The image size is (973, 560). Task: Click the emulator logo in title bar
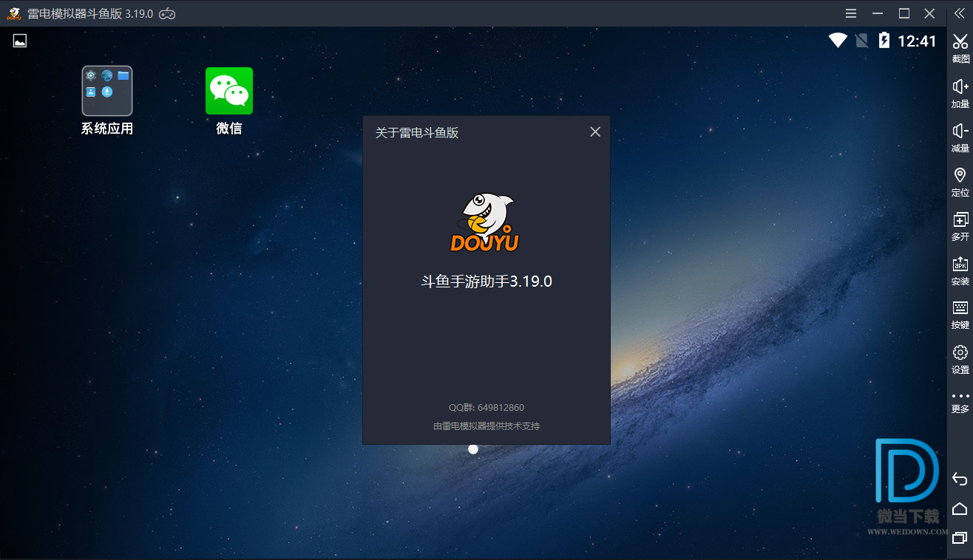13,13
